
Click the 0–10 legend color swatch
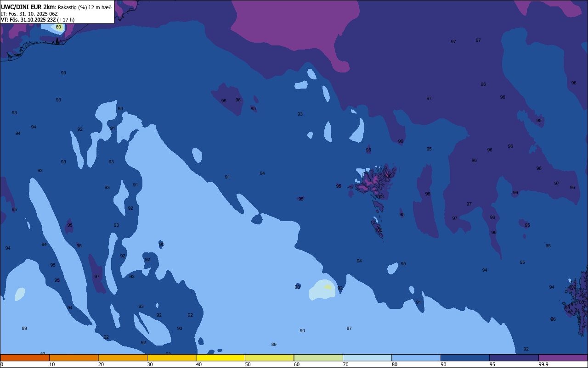[x=25, y=357]
